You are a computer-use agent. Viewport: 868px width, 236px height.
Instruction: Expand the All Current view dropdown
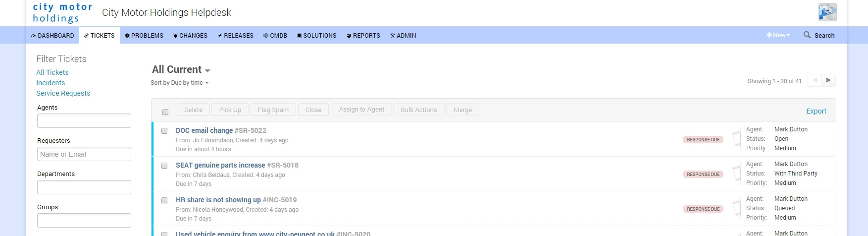pos(181,69)
